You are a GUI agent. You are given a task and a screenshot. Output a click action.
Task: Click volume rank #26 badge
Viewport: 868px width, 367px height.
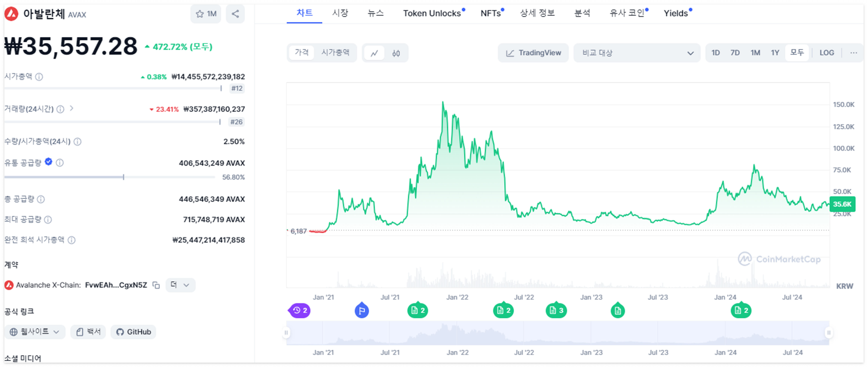tap(237, 122)
